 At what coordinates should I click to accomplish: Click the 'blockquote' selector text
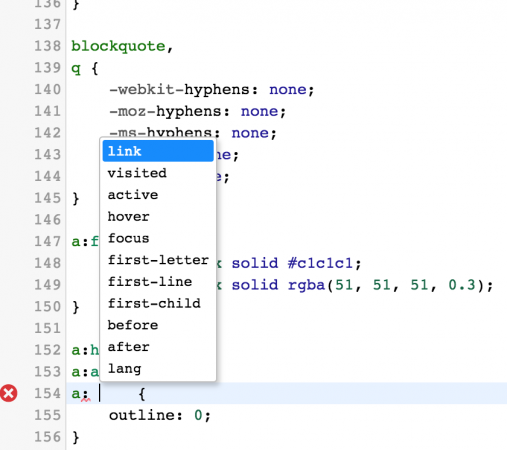118,46
